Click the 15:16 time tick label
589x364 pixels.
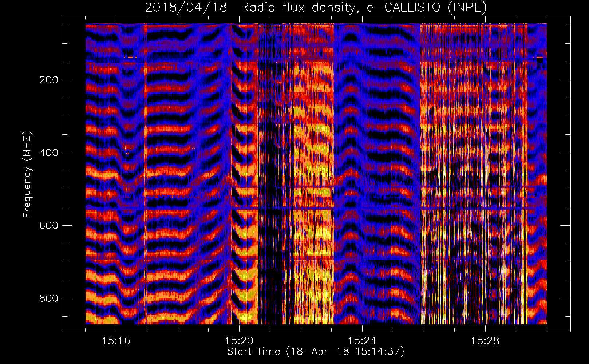[x=116, y=341]
